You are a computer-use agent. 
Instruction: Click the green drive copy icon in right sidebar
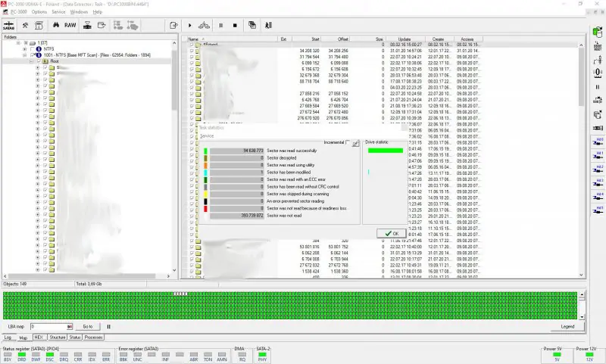tap(598, 32)
